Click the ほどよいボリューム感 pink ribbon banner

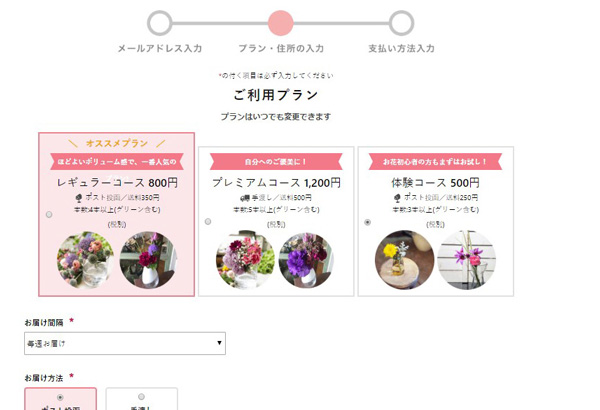click(117, 162)
